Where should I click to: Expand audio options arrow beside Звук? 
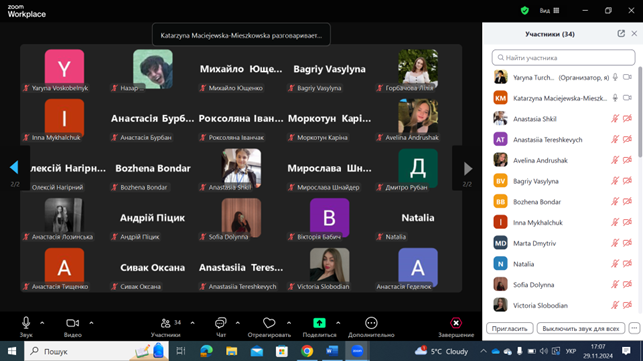tap(42, 323)
